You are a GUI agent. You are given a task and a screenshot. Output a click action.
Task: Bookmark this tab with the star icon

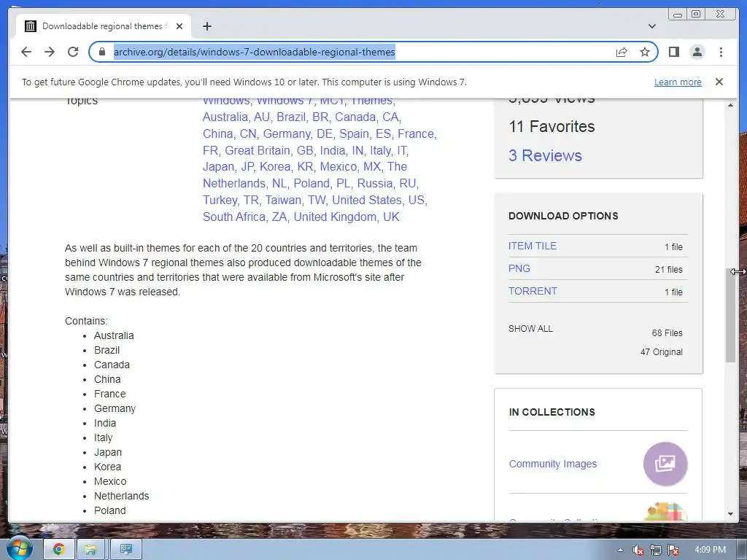coord(645,52)
